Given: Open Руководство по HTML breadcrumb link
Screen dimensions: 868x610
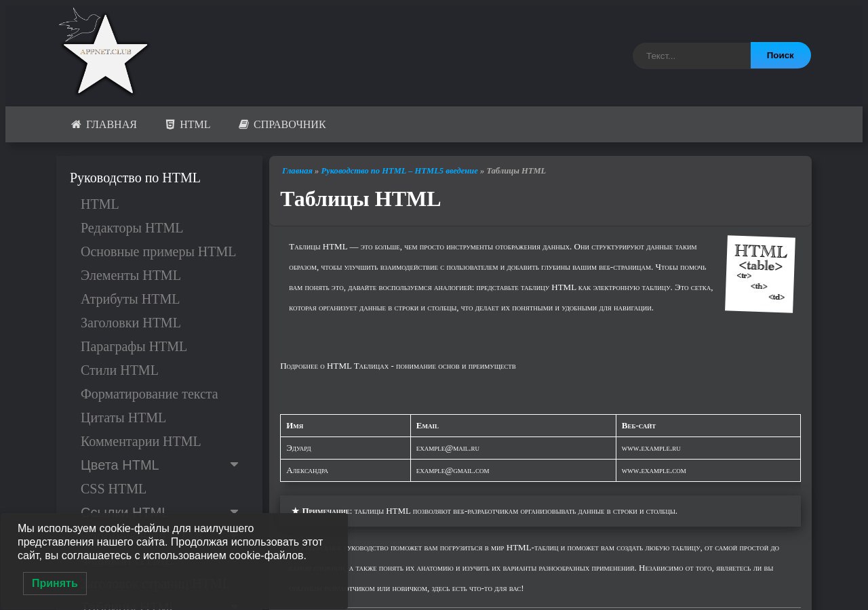Looking at the screenshot, I should pos(399,171).
